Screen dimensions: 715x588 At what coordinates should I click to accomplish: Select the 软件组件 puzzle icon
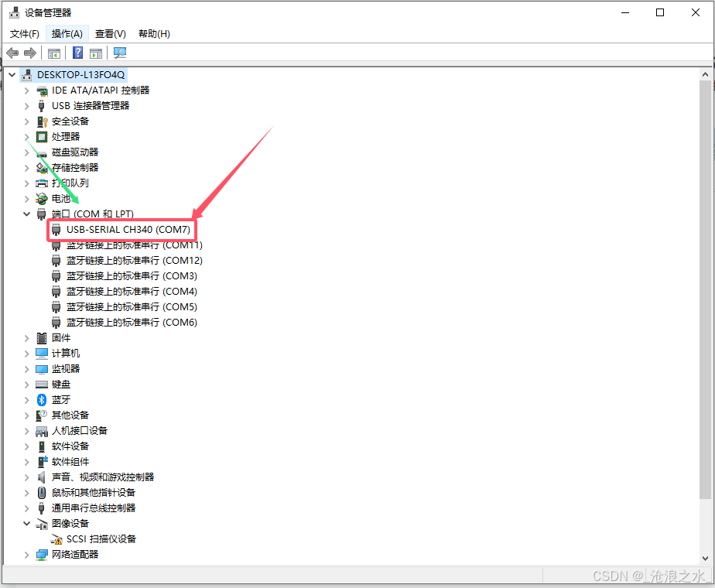click(42, 462)
